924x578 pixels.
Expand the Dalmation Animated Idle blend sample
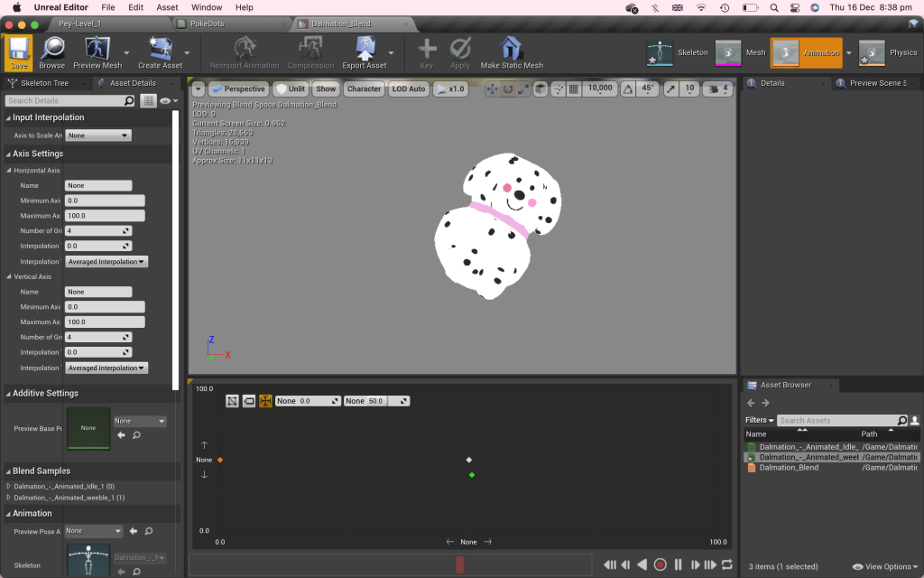tap(9, 486)
